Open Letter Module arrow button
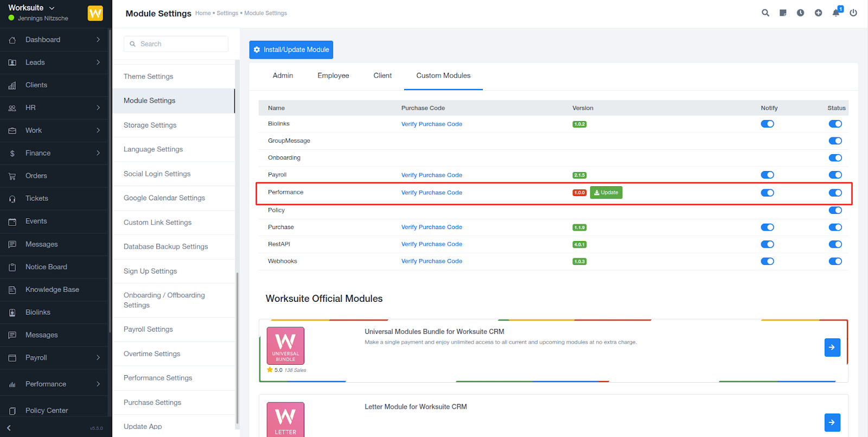The height and width of the screenshot is (437, 868). point(832,422)
